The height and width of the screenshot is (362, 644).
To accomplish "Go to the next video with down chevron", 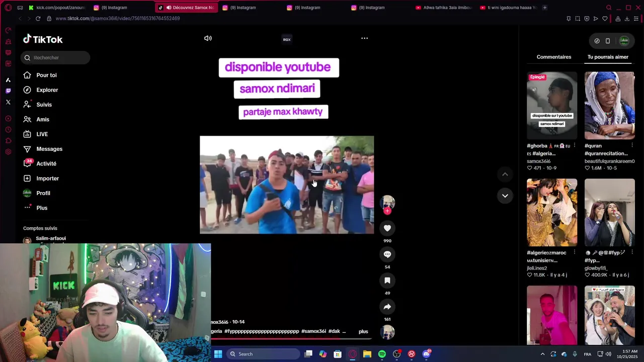I will [x=505, y=196].
